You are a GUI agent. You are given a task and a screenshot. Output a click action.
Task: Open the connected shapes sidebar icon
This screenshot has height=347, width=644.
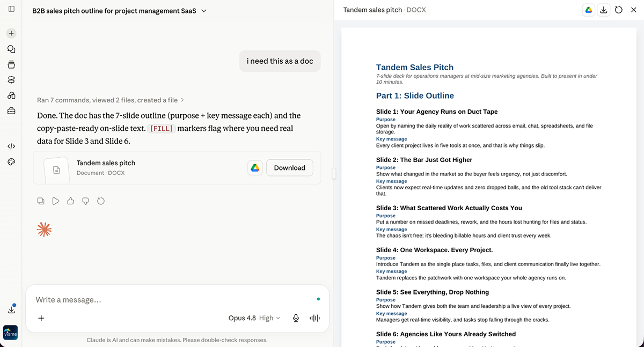11,95
